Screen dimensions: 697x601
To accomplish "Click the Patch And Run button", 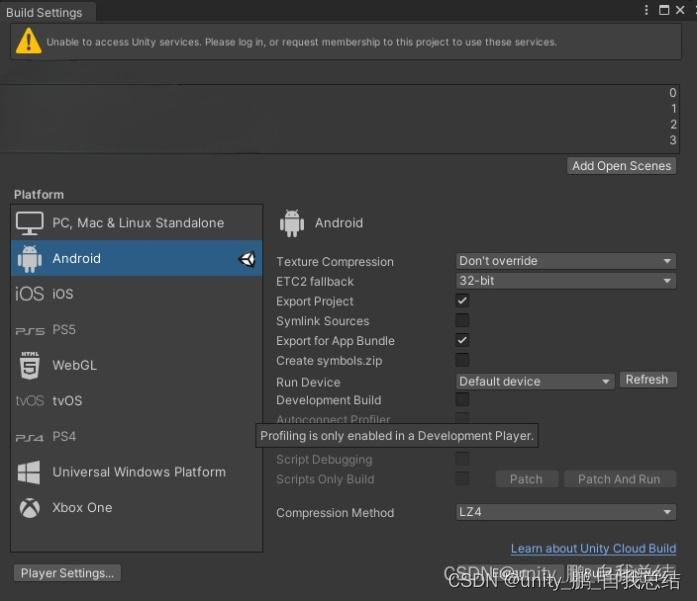I will click(x=620, y=479).
